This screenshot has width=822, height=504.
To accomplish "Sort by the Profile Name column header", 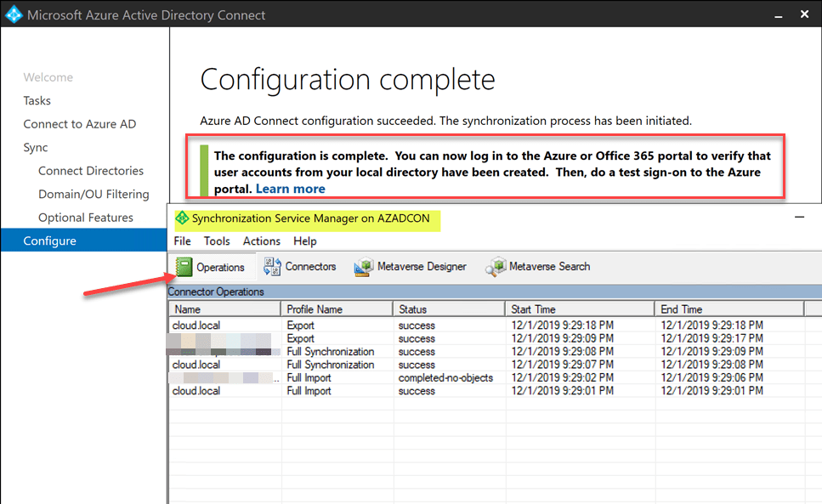I will click(x=337, y=309).
